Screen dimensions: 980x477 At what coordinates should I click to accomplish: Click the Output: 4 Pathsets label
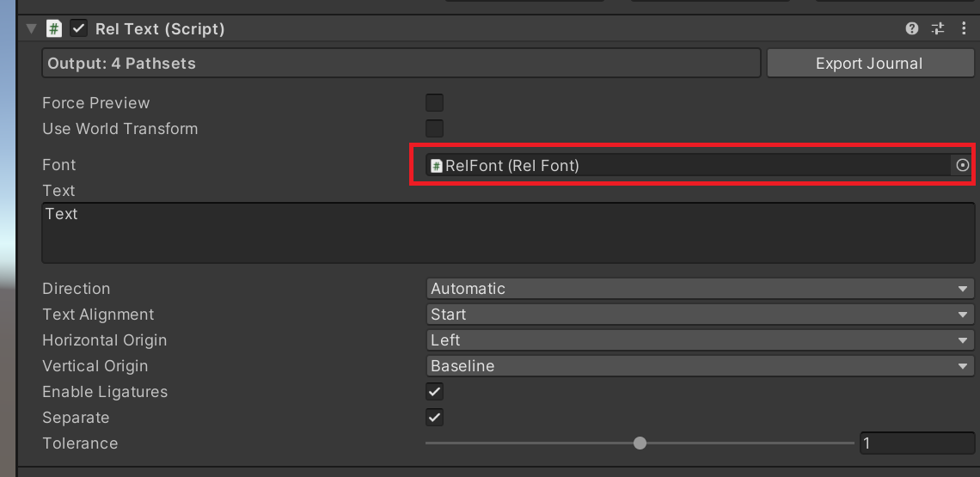[122, 63]
